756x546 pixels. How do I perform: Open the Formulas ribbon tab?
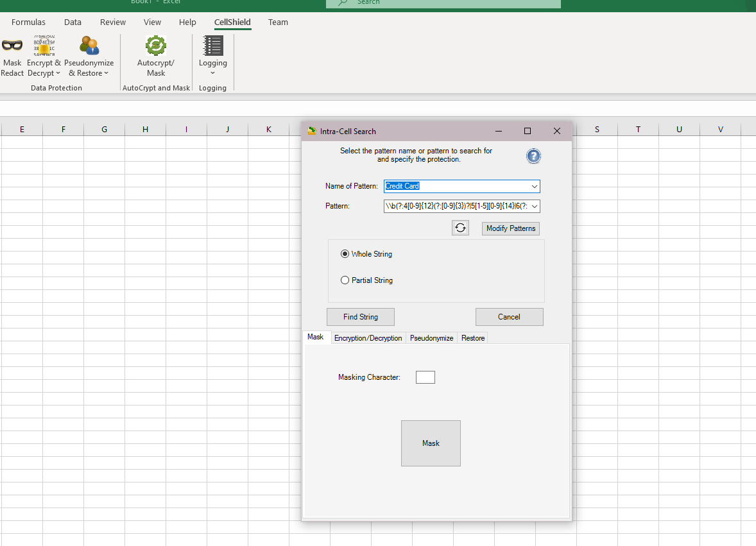pos(28,22)
